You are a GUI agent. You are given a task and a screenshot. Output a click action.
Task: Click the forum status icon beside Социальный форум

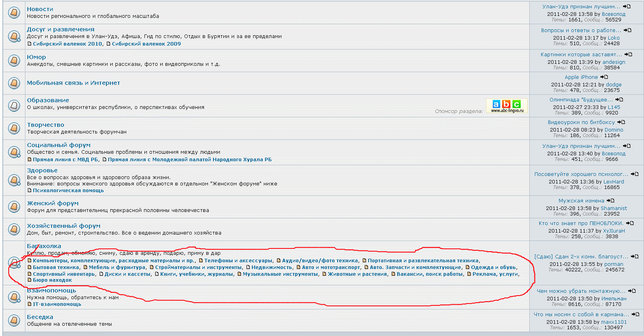[14, 152]
